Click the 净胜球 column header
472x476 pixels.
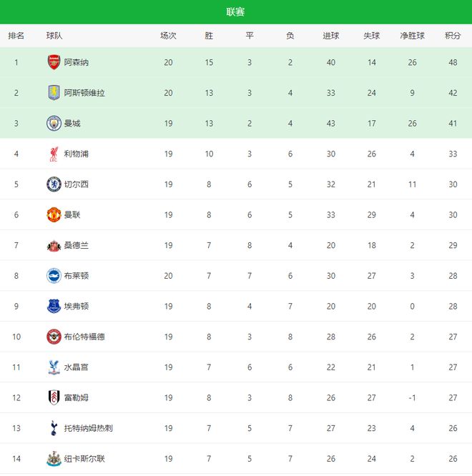[x=412, y=36]
